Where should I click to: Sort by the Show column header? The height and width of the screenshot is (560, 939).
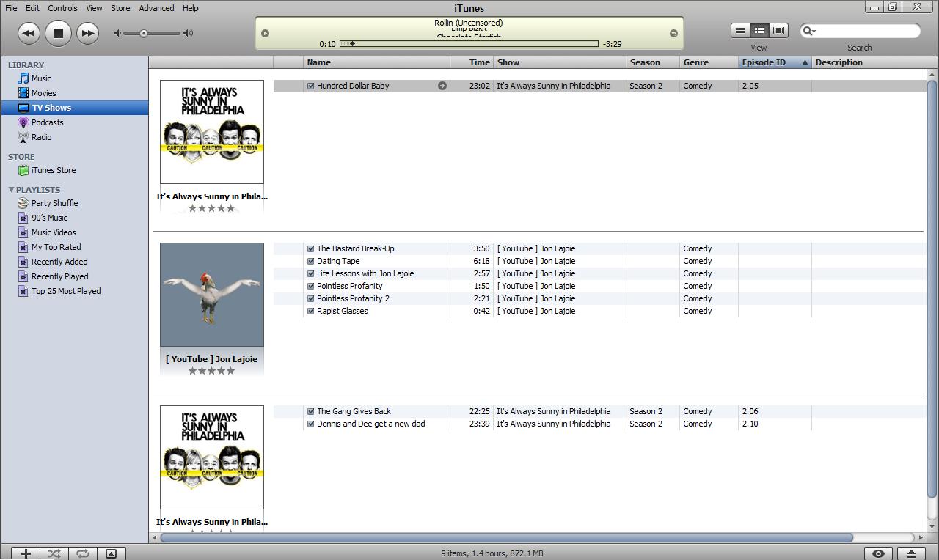[x=560, y=62]
